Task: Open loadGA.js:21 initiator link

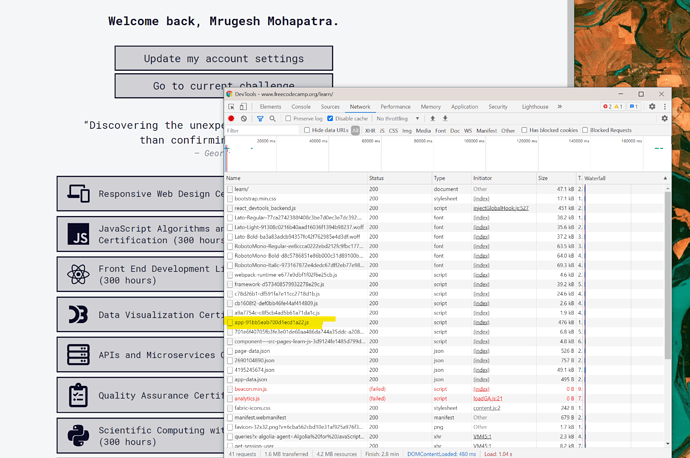Action: coord(488,399)
